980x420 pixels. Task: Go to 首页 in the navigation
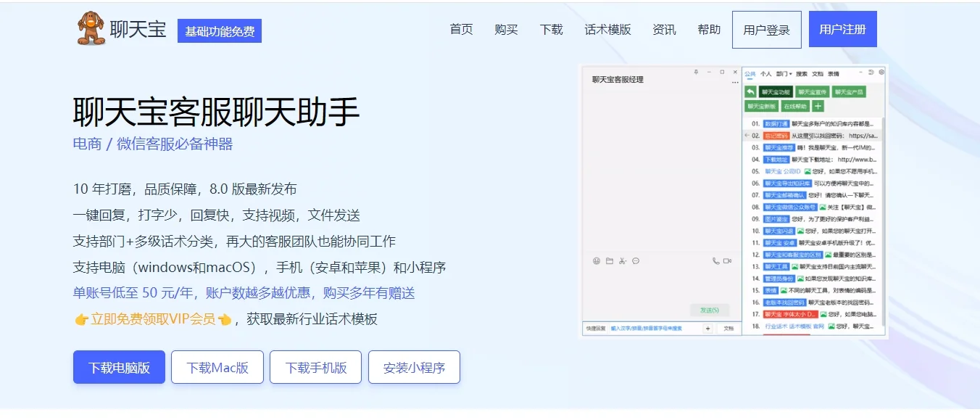point(462,30)
